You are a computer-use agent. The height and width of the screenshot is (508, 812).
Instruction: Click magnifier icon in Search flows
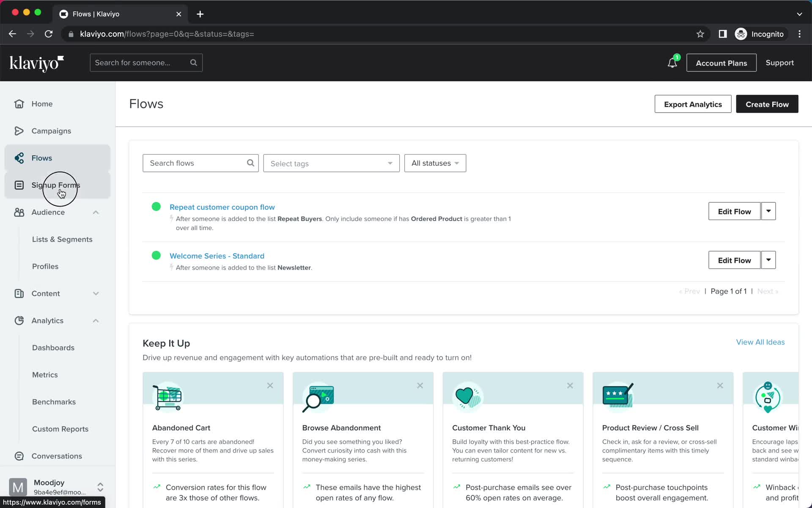[250, 163]
